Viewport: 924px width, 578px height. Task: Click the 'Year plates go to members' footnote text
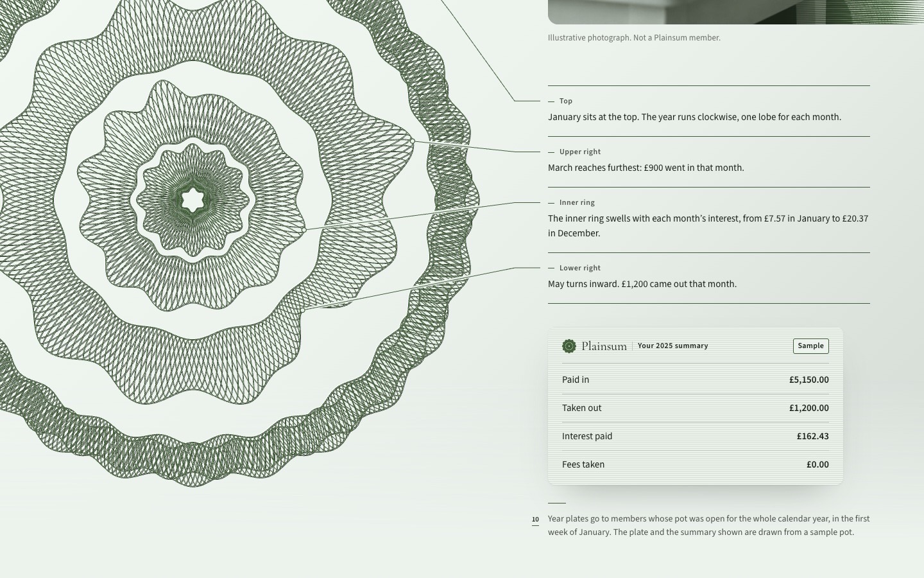[x=709, y=525]
